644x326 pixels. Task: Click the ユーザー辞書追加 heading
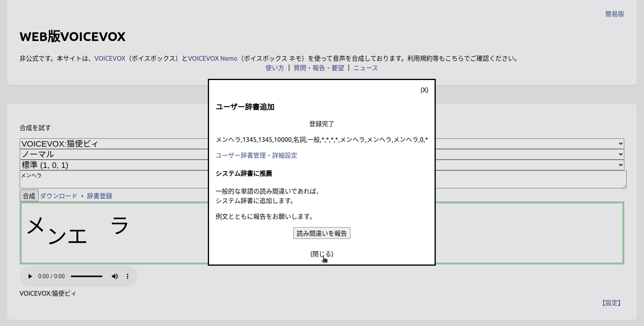(245, 107)
